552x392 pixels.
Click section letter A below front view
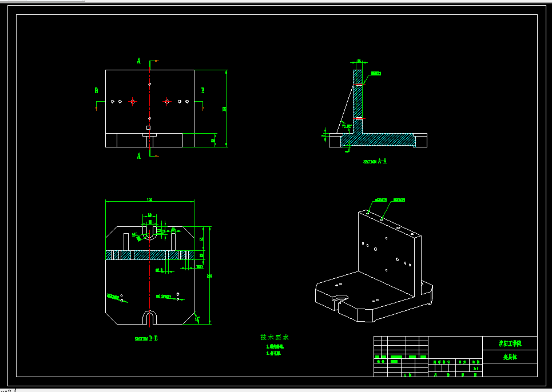(x=138, y=155)
